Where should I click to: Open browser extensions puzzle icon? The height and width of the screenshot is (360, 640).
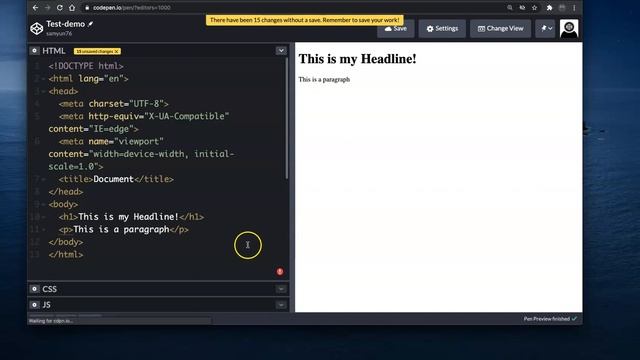549,7
